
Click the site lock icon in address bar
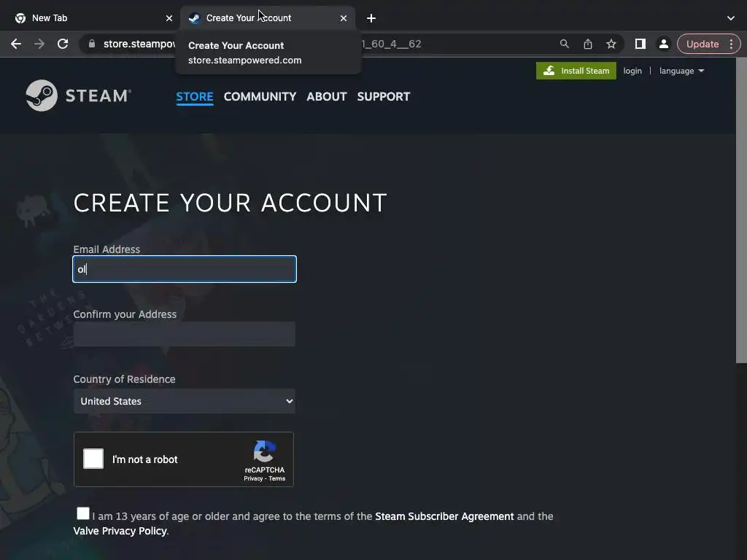[x=92, y=44]
